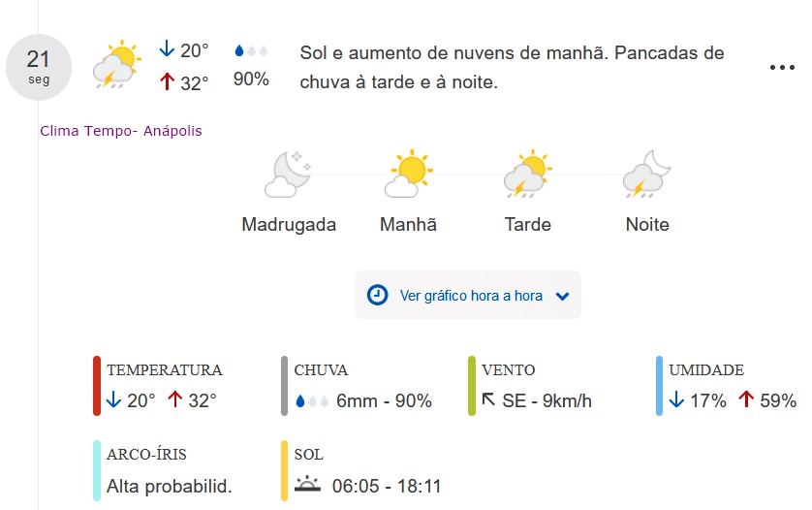Click the Madrugada moon and cloud icon
The height and width of the screenshot is (510, 812).
pyautogui.click(x=288, y=175)
